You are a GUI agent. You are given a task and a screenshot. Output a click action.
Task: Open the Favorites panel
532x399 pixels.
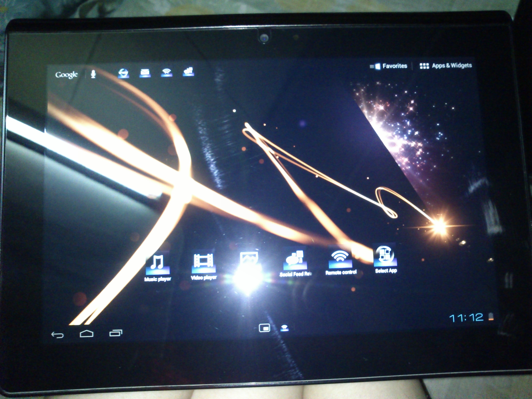point(389,66)
